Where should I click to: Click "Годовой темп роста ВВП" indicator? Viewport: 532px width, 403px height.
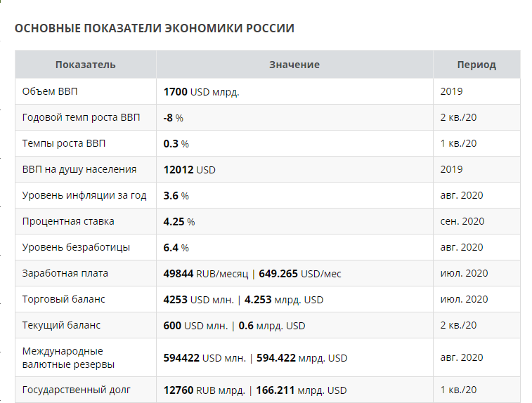pyautogui.click(x=81, y=117)
